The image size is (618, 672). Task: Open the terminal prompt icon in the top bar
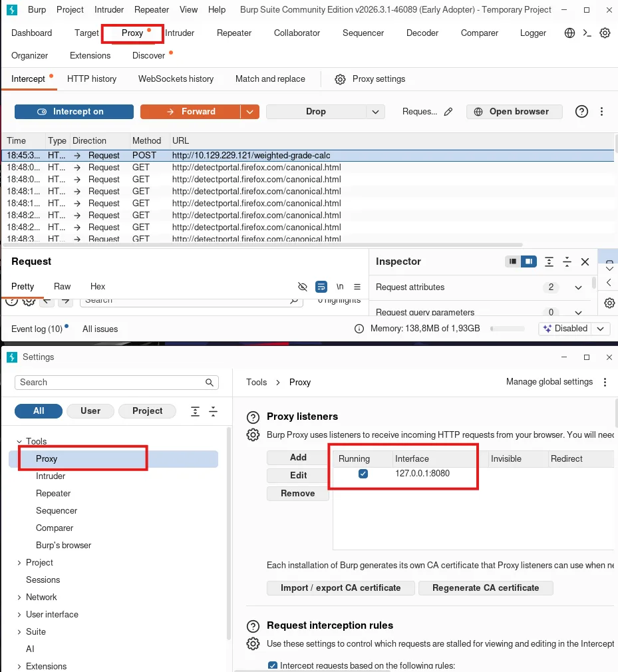587,33
